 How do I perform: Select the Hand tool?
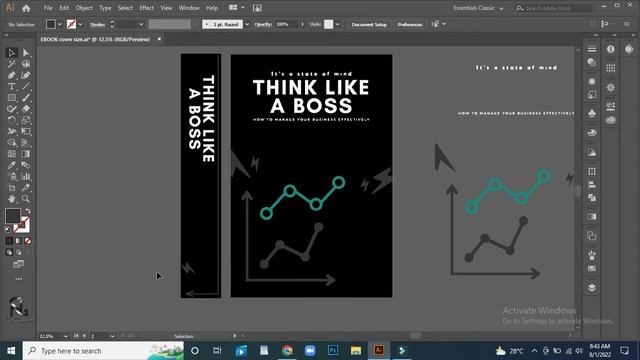(11, 199)
